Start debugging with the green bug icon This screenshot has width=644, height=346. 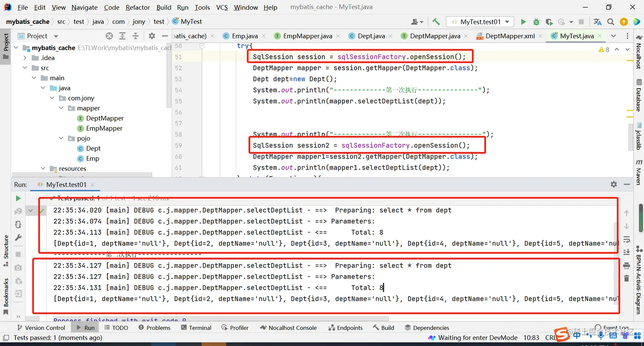[536, 22]
